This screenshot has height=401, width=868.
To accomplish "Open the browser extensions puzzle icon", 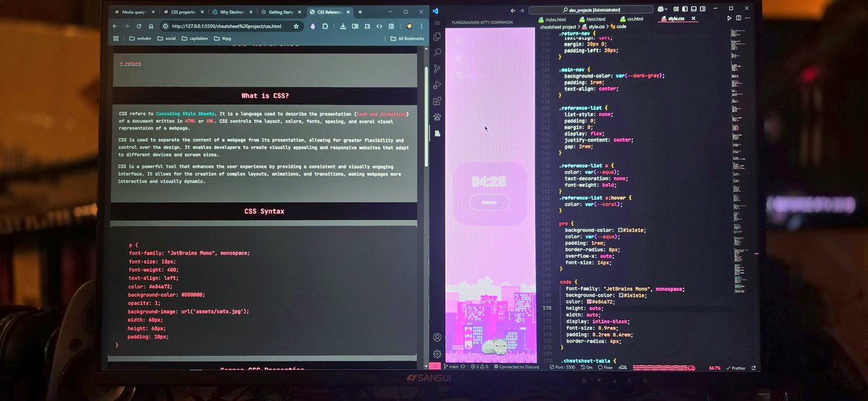I will click(x=326, y=25).
